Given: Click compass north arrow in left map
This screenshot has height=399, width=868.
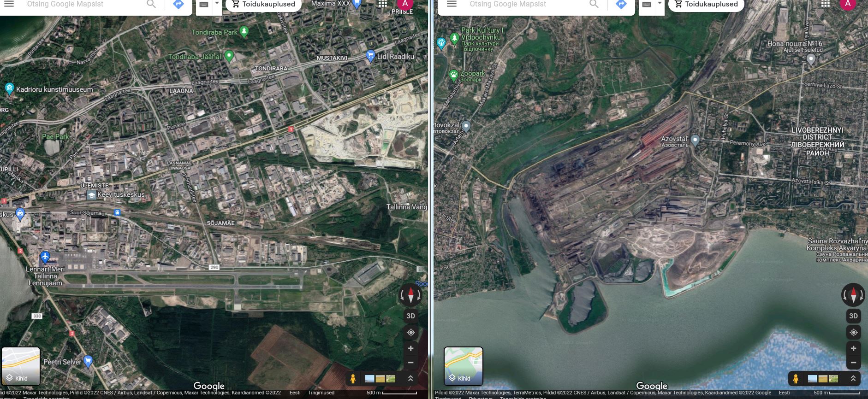Looking at the screenshot, I should (x=410, y=295).
